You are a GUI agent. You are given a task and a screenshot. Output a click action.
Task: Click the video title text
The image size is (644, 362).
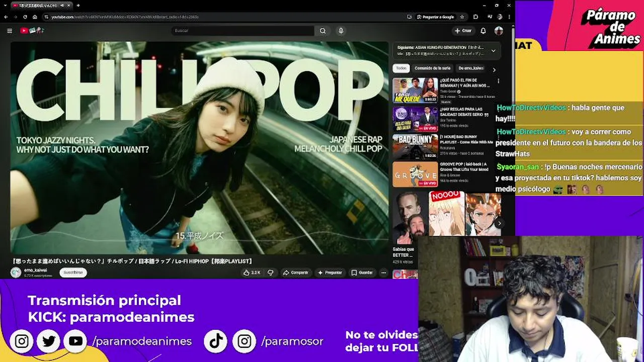(132, 261)
